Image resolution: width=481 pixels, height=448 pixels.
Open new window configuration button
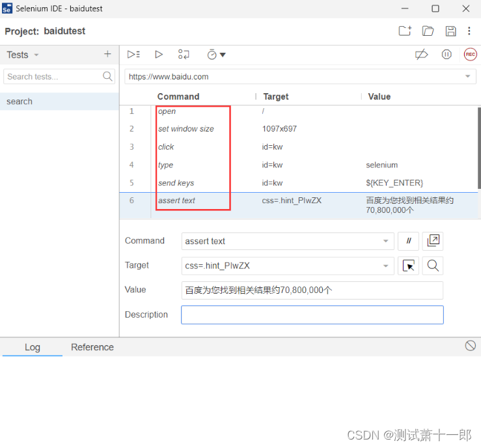click(433, 241)
